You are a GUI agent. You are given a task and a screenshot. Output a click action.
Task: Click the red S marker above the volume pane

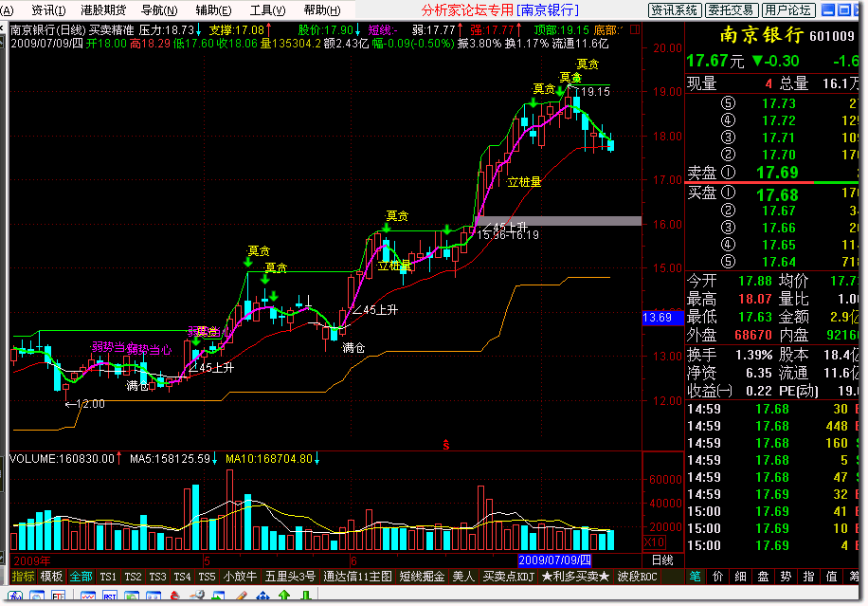(445, 445)
